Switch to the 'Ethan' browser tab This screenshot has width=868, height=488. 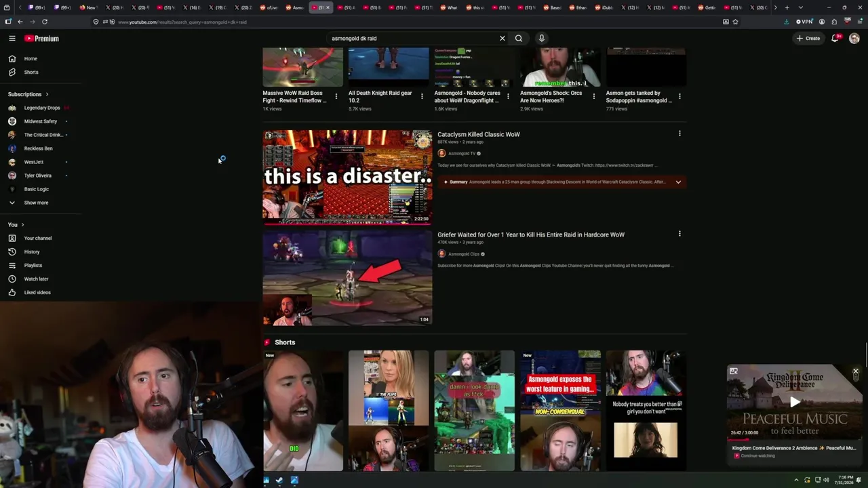click(578, 7)
